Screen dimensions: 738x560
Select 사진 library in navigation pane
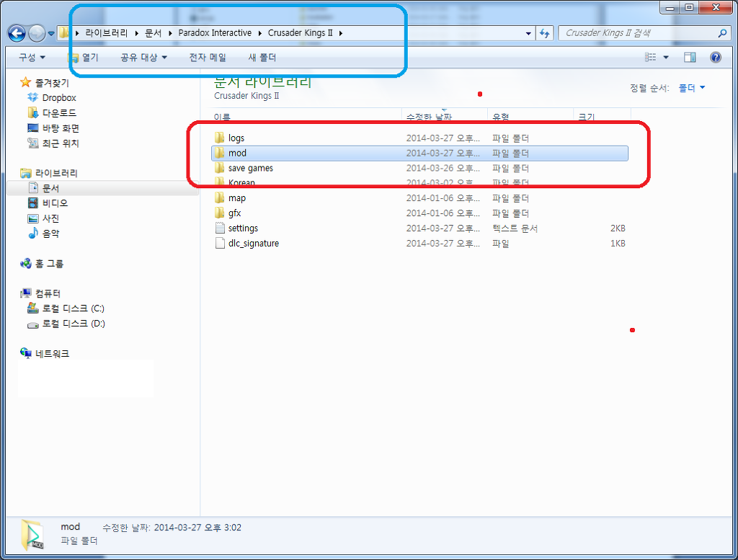(51, 218)
